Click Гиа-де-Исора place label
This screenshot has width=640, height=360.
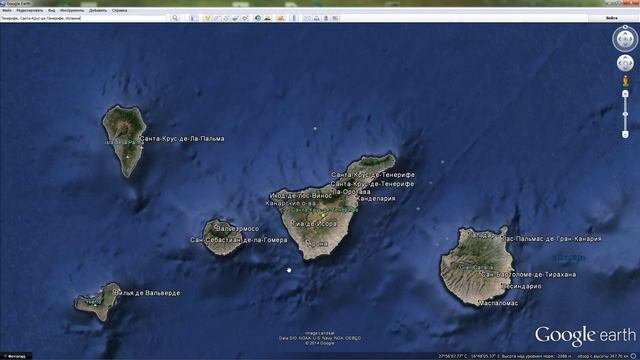[314, 224]
